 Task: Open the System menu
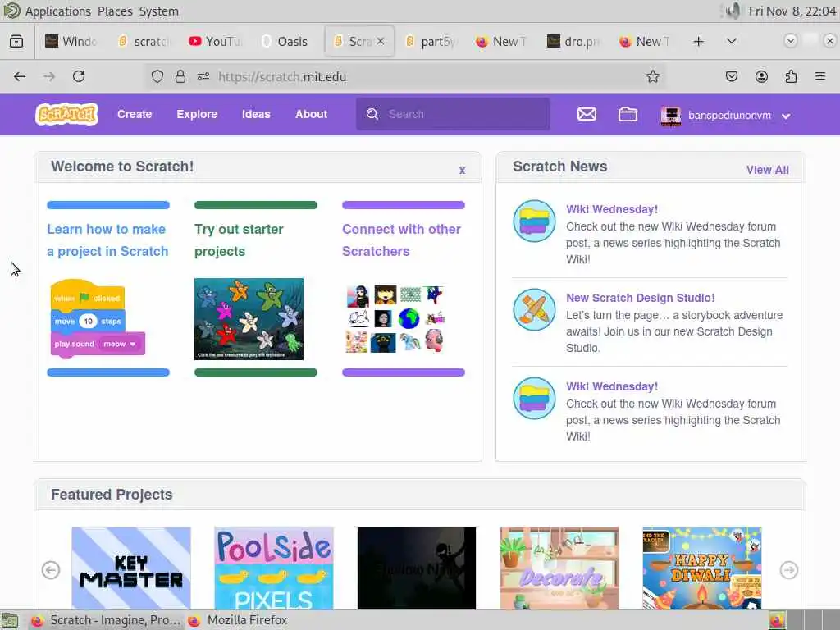[159, 11]
